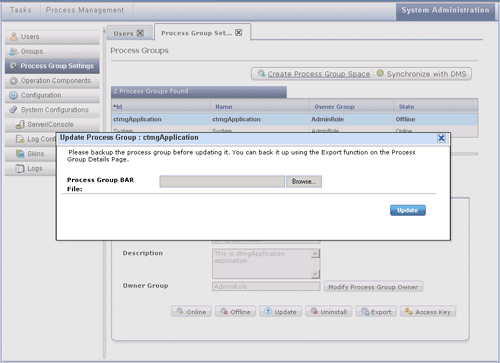This screenshot has width=500, height=363.
Task: Open System Configurations sidebar item
Action: [x=52, y=110]
